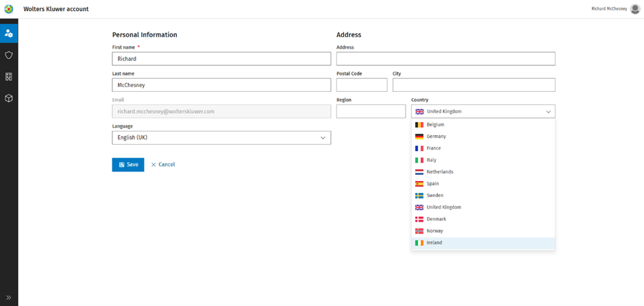The height and width of the screenshot is (306, 644).
Task: Click the Postal Code field
Action: coord(362,85)
